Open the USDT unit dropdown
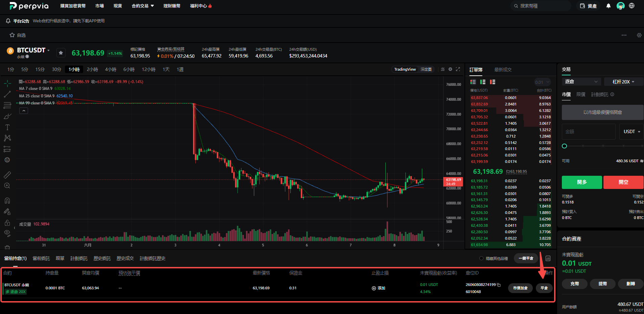This screenshot has width=644, height=314. [632, 131]
